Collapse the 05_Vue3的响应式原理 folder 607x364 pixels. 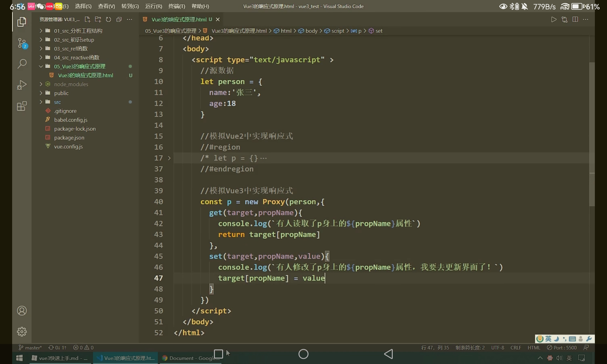point(80,66)
